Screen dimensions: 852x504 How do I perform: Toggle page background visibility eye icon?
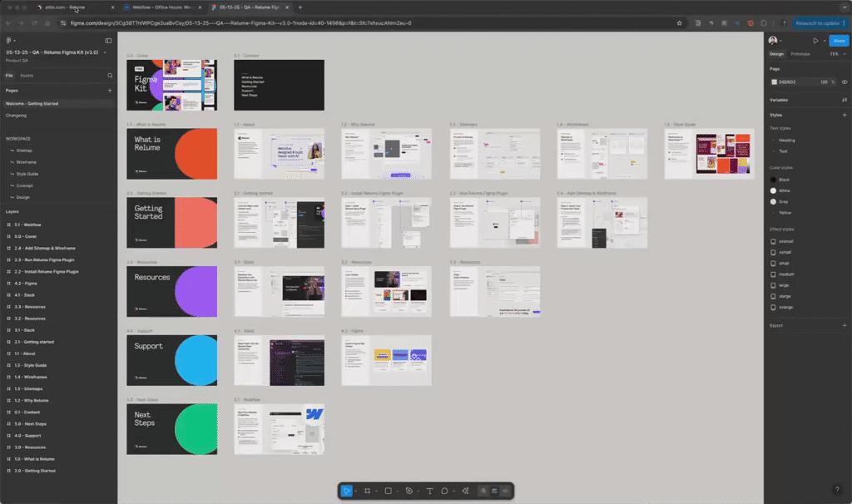pos(845,82)
